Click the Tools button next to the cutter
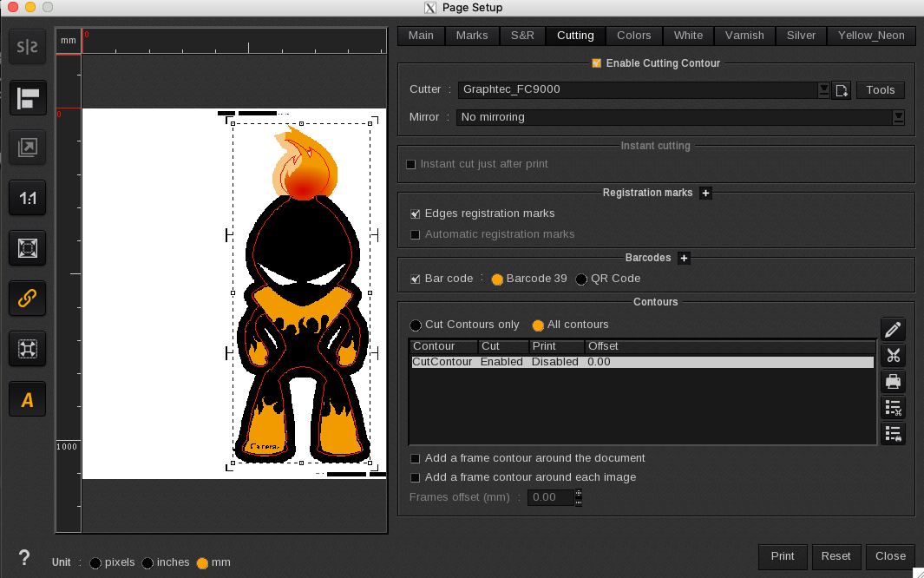 (880, 89)
